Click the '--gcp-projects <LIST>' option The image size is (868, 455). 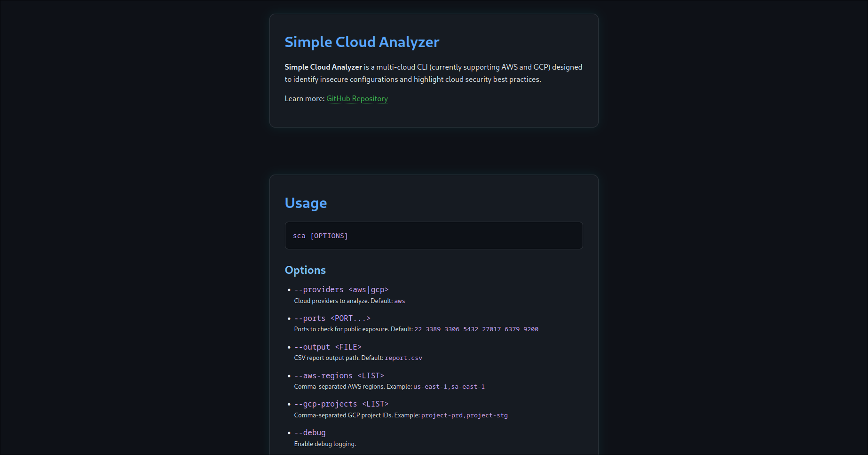click(341, 404)
